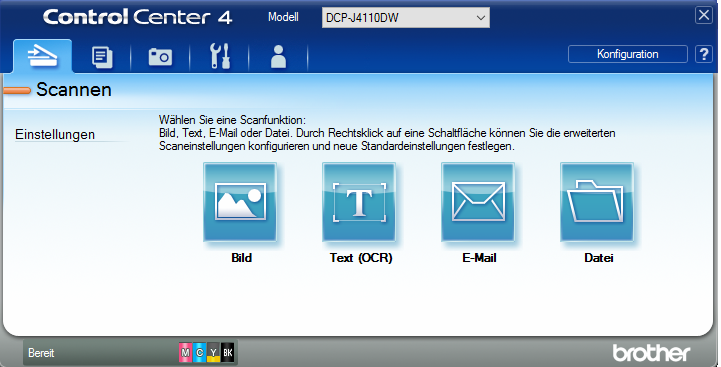Open the device settings tools tab

coord(219,57)
